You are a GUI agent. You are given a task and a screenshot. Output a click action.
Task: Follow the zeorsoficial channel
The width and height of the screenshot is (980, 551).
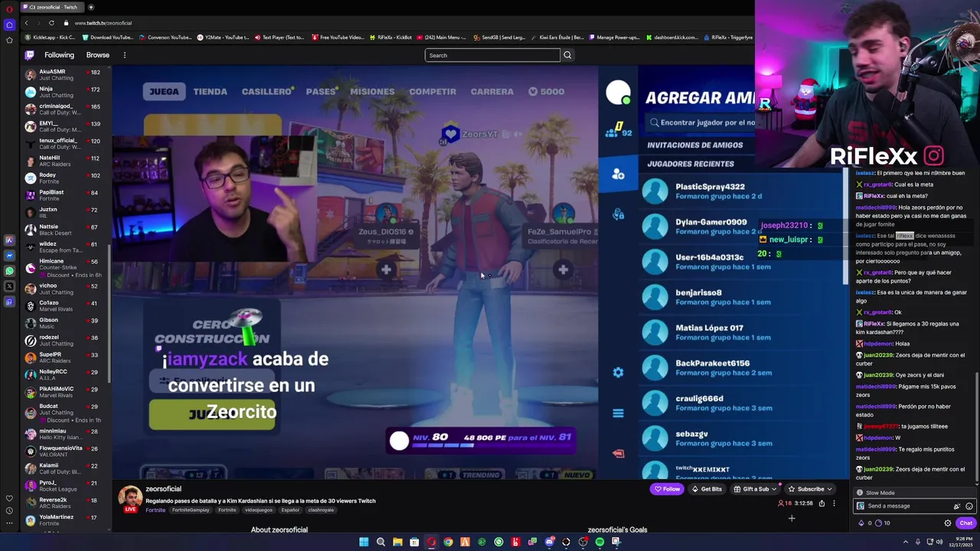667,489
